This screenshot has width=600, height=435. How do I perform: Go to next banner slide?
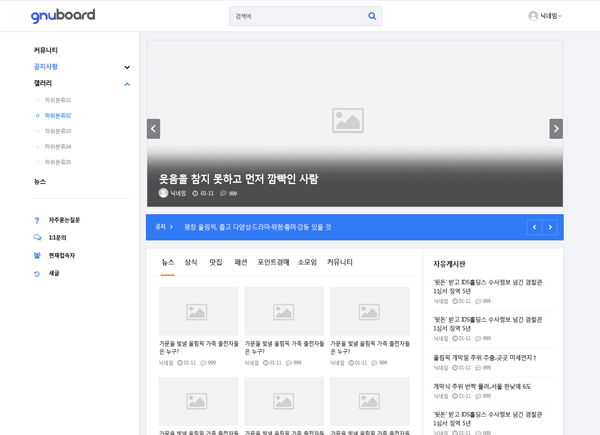click(x=556, y=129)
